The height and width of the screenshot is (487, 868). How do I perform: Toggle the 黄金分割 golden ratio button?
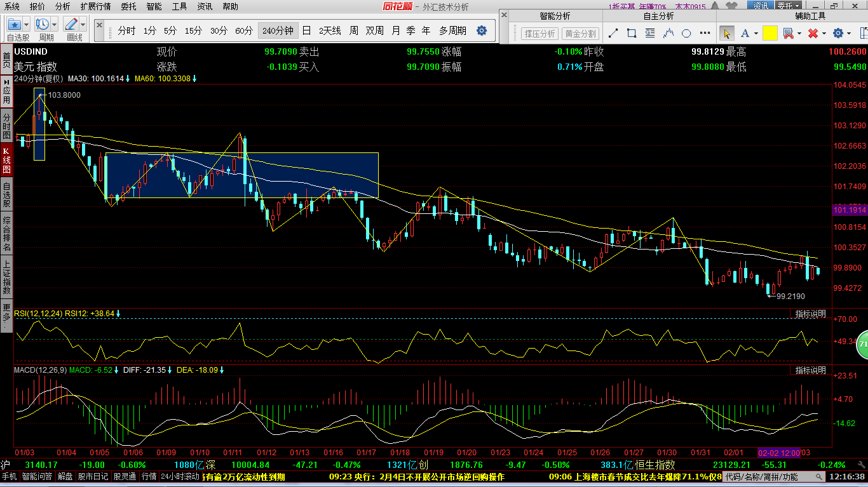pos(580,34)
